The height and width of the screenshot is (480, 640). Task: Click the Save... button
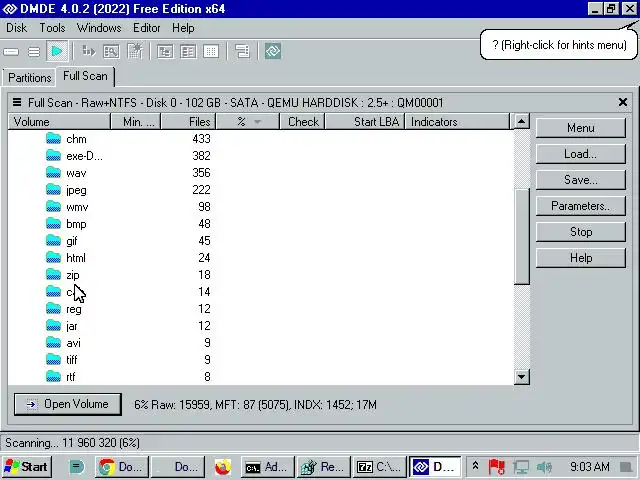click(x=580, y=180)
